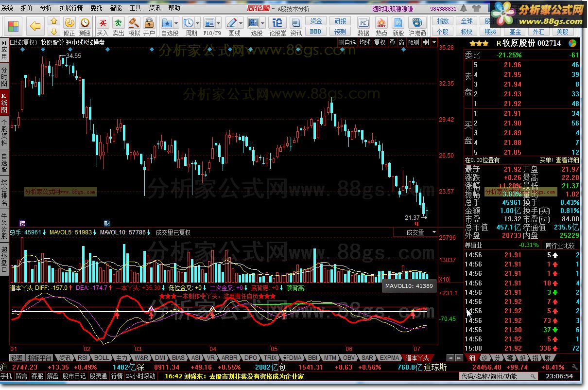Toggle 24小时滚动 news ticker
The image size is (588, 390).
tap(141, 376)
